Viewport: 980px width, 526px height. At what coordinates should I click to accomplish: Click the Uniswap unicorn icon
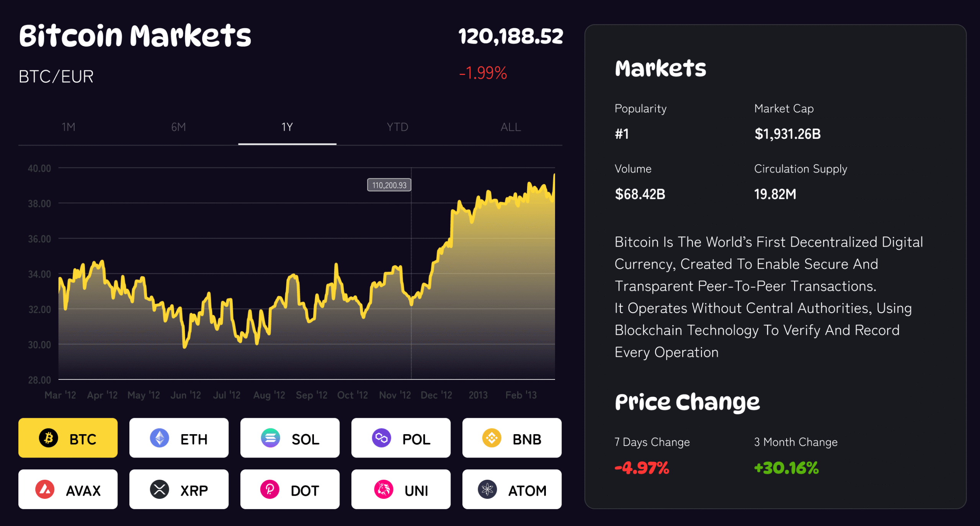pyautogui.click(x=384, y=490)
